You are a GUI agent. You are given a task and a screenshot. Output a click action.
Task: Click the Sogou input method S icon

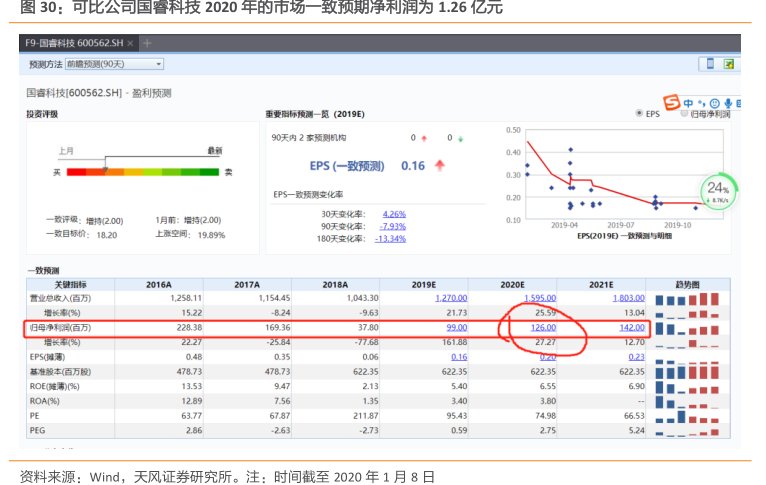(x=672, y=103)
